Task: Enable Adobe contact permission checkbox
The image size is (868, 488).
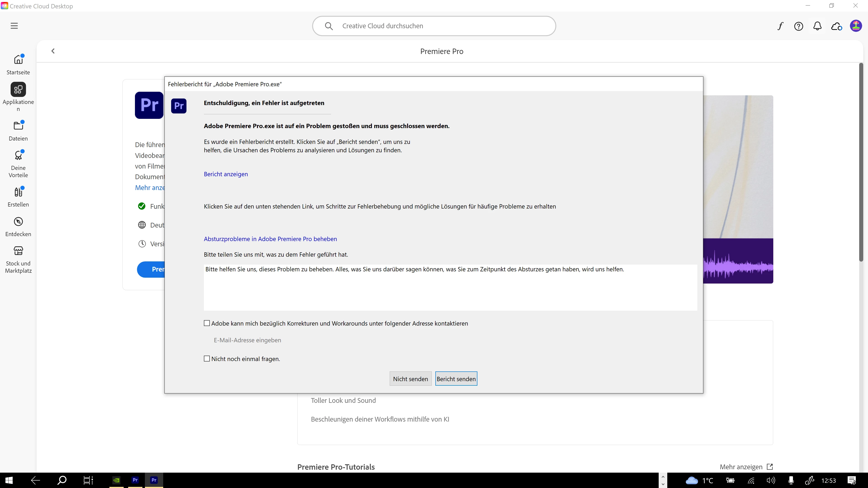Action: pyautogui.click(x=207, y=323)
